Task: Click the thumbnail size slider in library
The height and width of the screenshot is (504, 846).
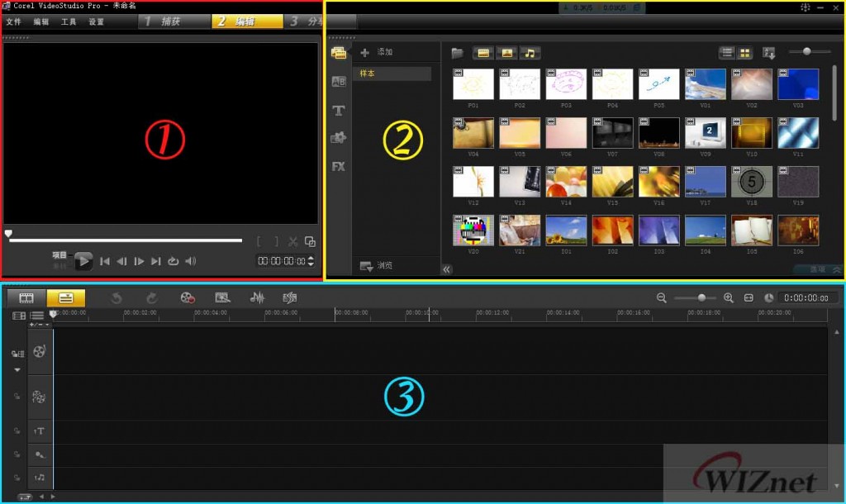Action: point(806,52)
